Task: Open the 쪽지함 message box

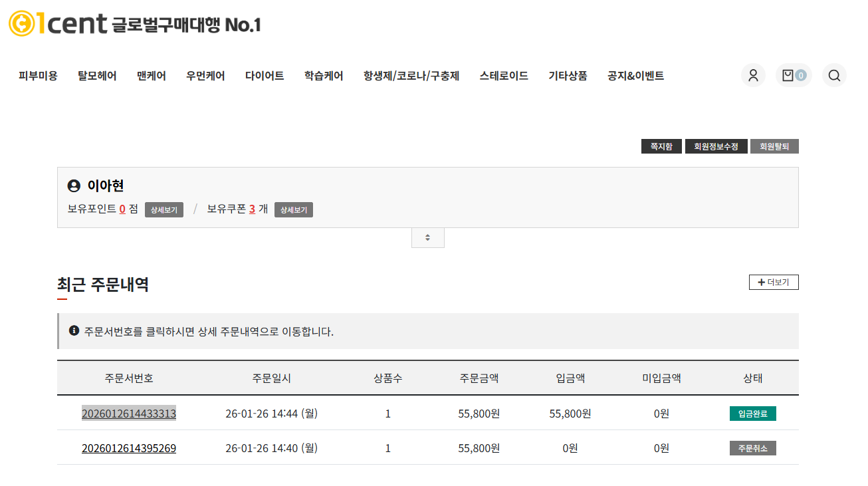Action: (x=661, y=146)
